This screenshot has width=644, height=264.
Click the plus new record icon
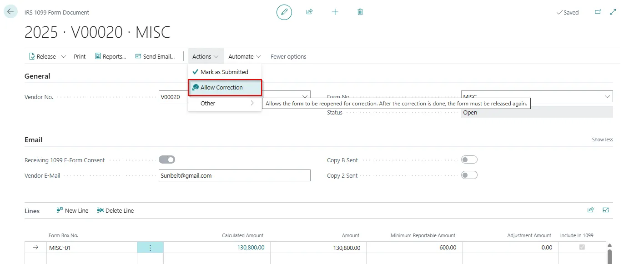pos(335,12)
